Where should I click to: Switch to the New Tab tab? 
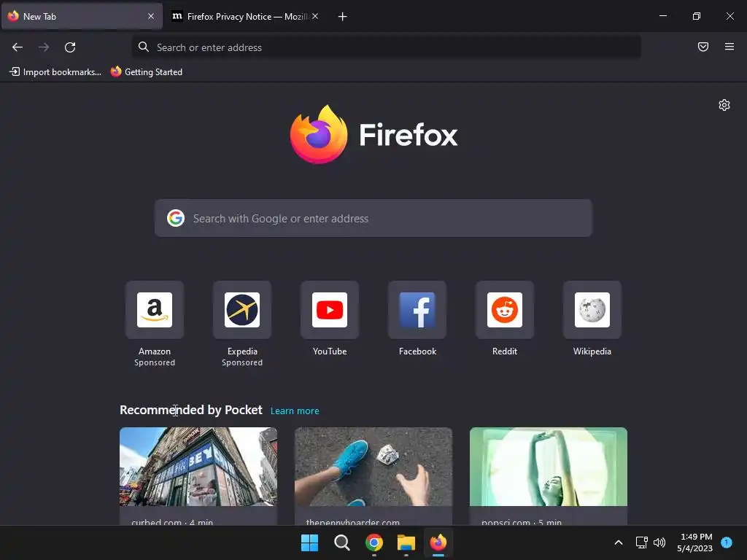pos(82,16)
